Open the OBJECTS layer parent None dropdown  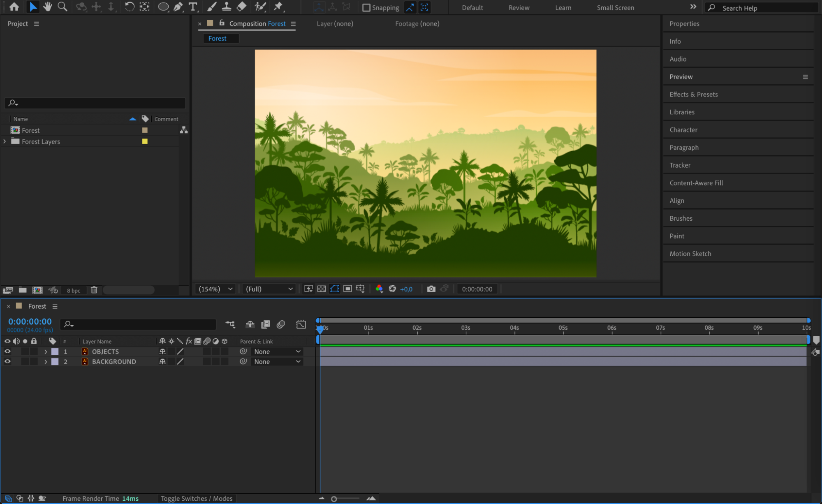pyautogui.click(x=277, y=351)
